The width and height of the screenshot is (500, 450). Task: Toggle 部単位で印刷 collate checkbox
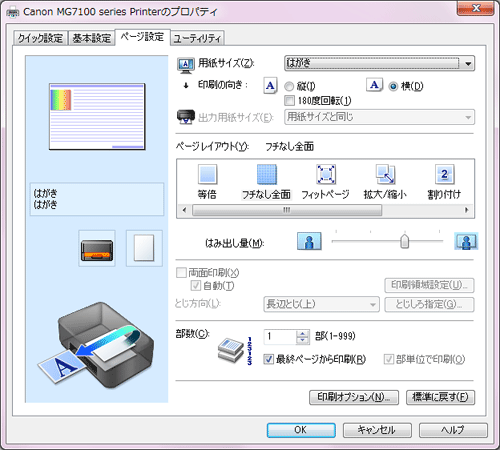[x=389, y=359]
